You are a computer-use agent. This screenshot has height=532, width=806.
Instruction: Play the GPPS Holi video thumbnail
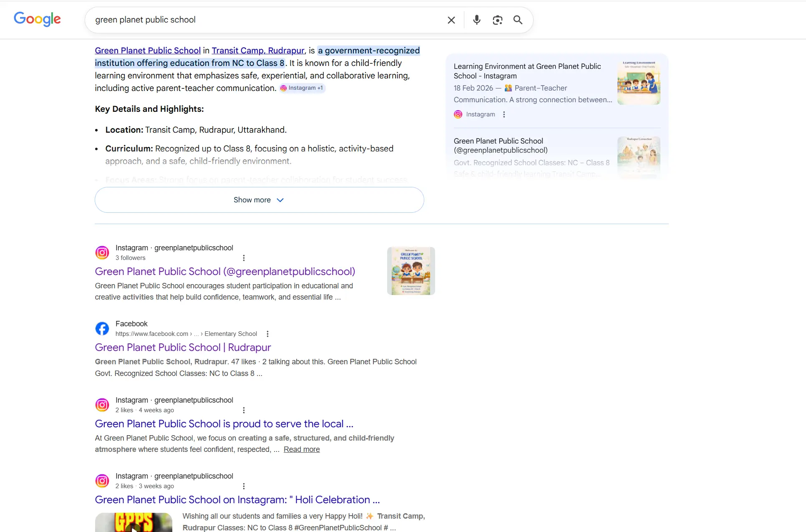pyautogui.click(x=133, y=524)
